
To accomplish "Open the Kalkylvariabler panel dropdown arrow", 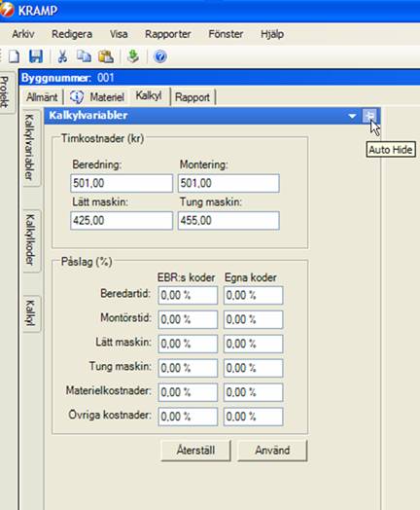I will [x=352, y=116].
